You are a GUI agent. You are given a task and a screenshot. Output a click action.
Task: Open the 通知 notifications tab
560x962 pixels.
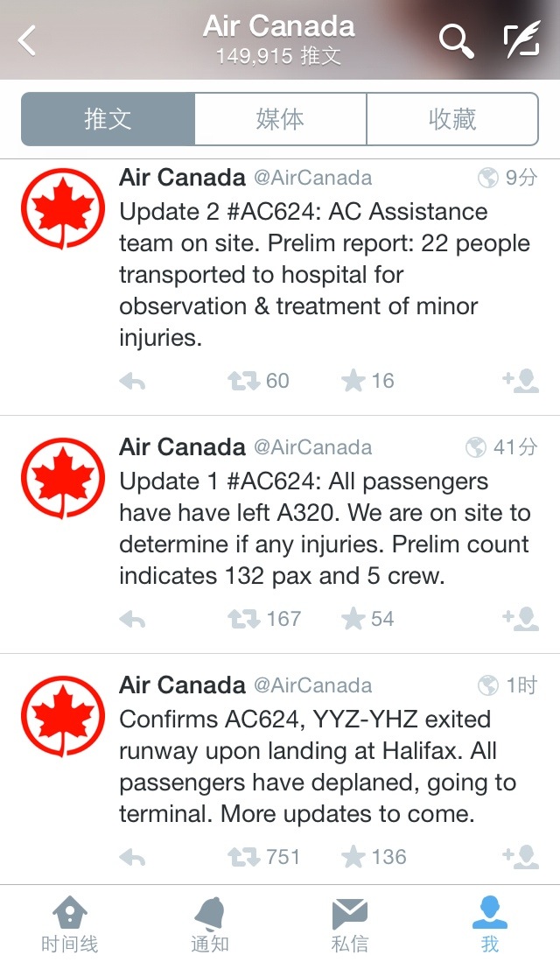coord(210,924)
